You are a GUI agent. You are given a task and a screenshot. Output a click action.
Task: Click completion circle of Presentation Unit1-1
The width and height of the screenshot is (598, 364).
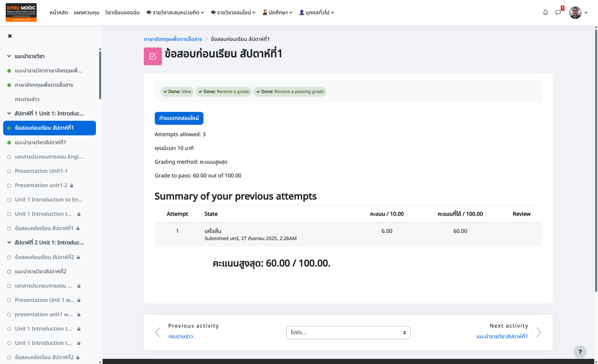click(9, 171)
